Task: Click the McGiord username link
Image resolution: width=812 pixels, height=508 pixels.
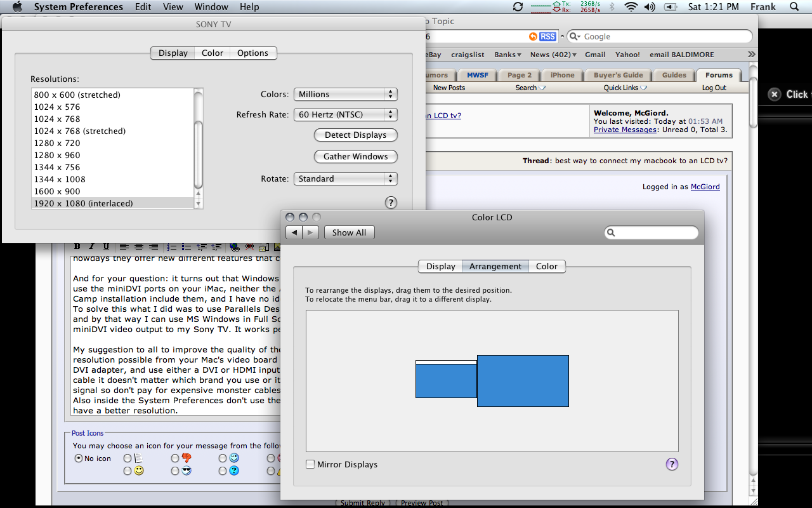Action: point(705,187)
